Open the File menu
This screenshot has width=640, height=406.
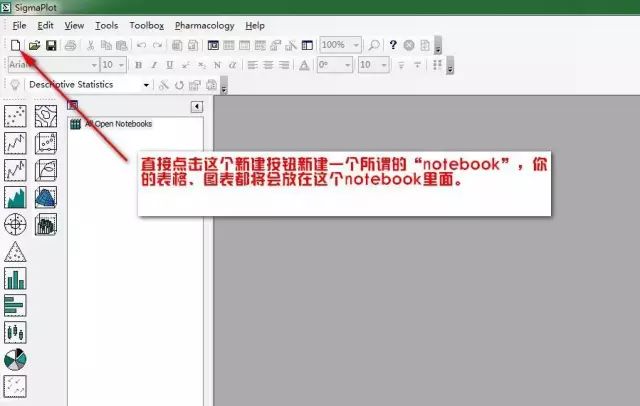click(x=19, y=26)
